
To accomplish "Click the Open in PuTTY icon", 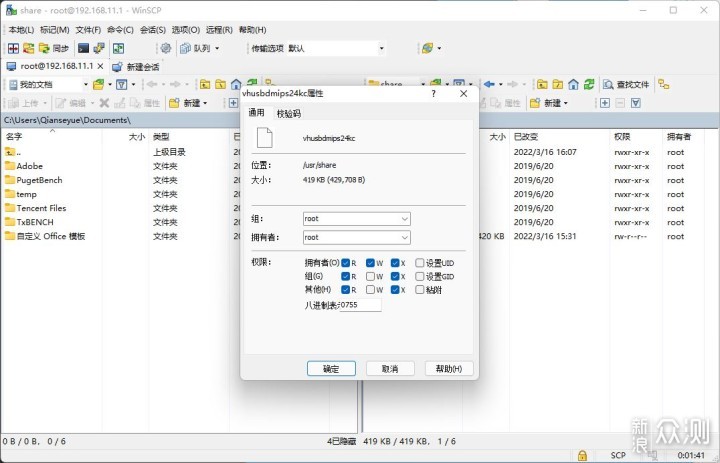I will [99, 48].
